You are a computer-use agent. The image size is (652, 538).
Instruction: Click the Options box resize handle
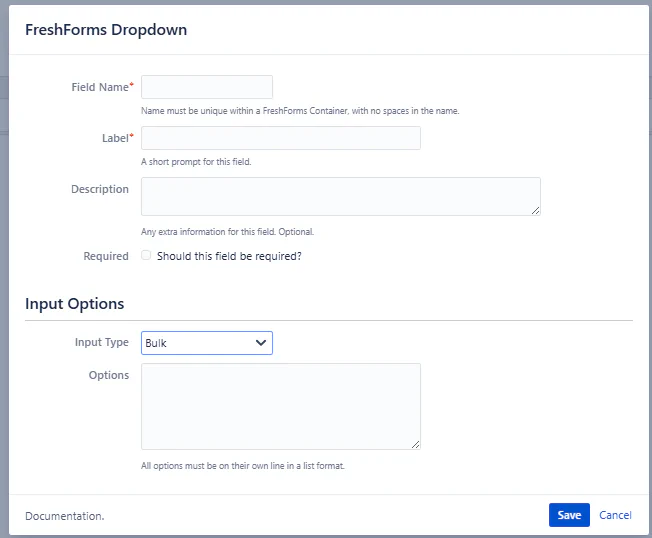pyautogui.click(x=415, y=444)
